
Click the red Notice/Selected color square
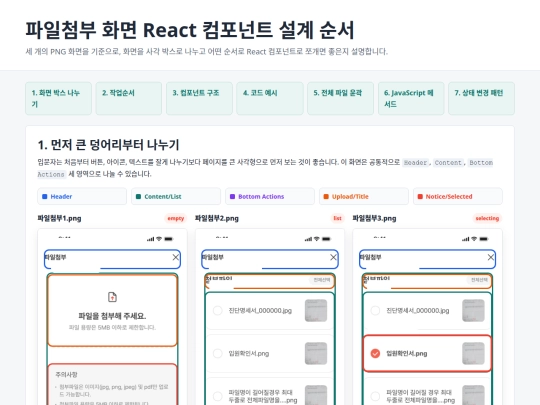[420, 197]
